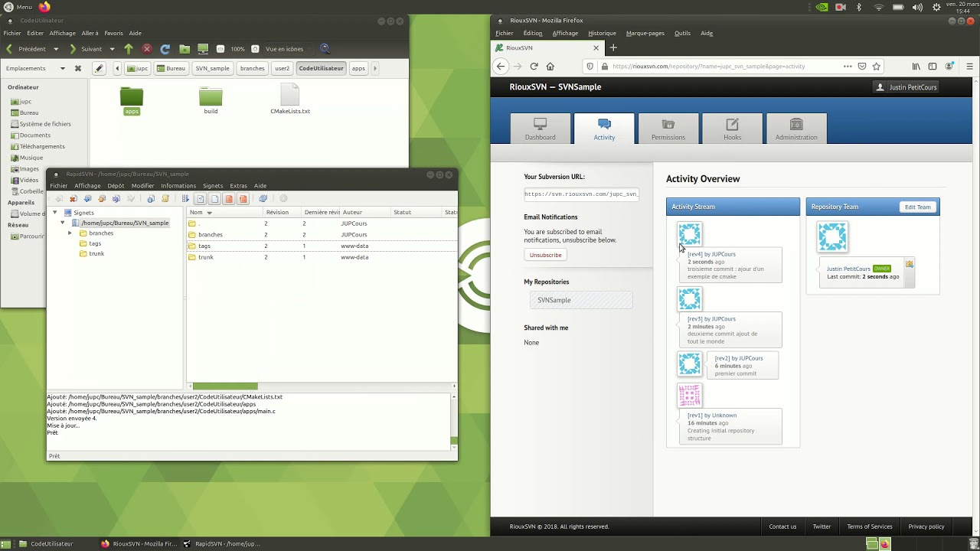This screenshot has height=551, width=980.
Task: Toggle RapidSVN show unmodified files filter
Action: pyautogui.click(x=215, y=199)
